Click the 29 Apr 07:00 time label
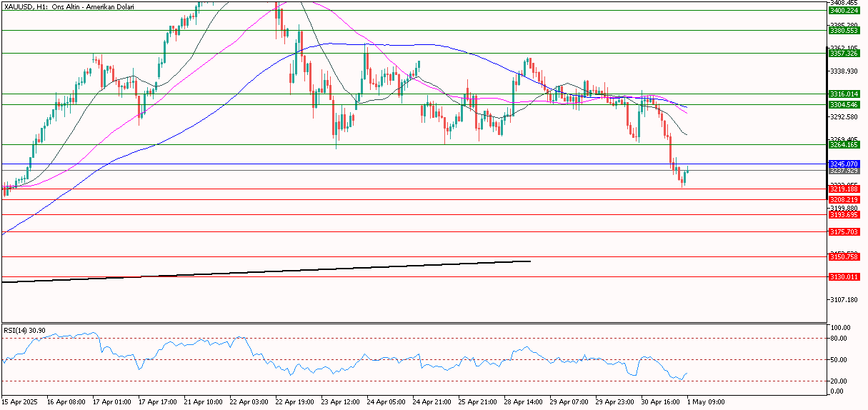Image resolution: width=868 pixels, height=410 pixels. pos(568,402)
